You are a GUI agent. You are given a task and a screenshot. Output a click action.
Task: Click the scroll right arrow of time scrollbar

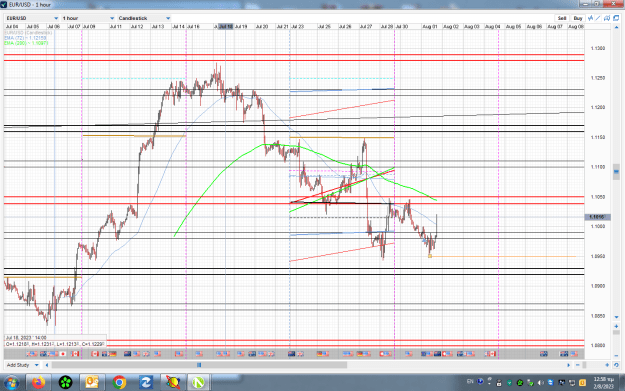[x=568, y=365]
